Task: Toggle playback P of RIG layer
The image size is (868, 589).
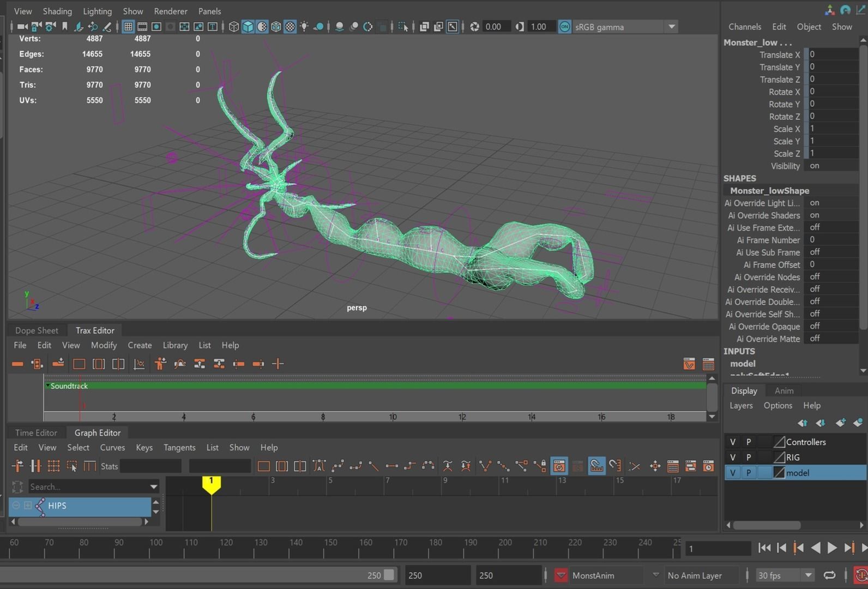Action: coord(749,457)
